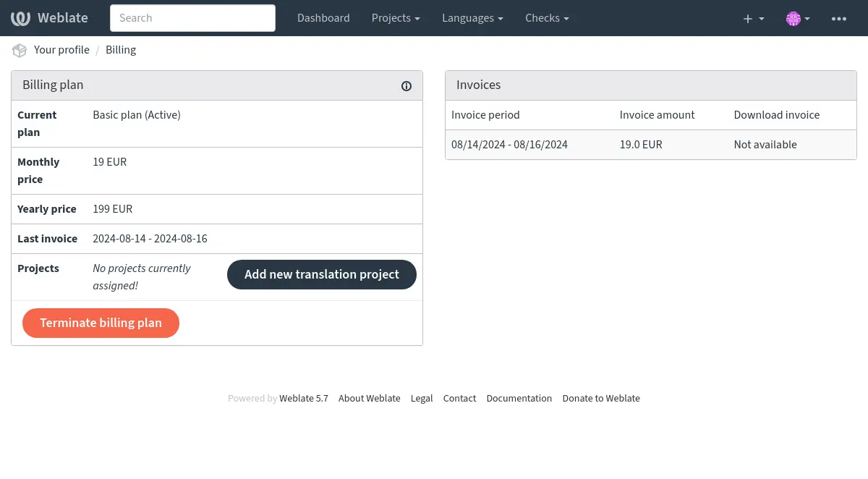The width and height of the screenshot is (868, 479).
Task: Open the Contact footer link
Action: (x=459, y=399)
